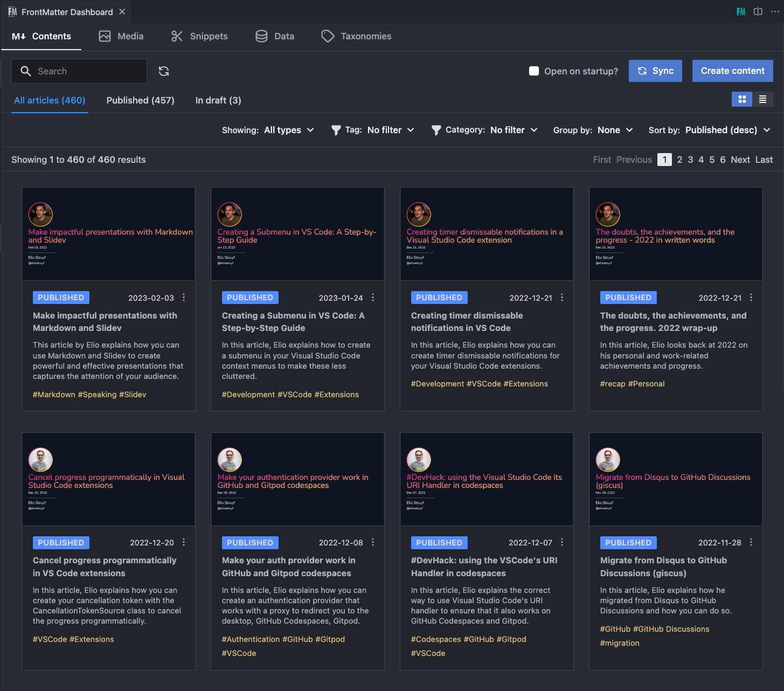The image size is (784, 691).
Task: Click title "Make your auth provider work in GitHub"
Action: tap(289, 567)
